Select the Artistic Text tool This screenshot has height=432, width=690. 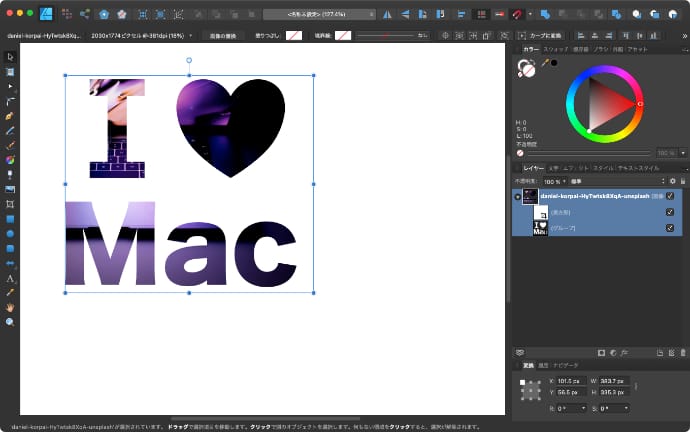[x=10, y=278]
